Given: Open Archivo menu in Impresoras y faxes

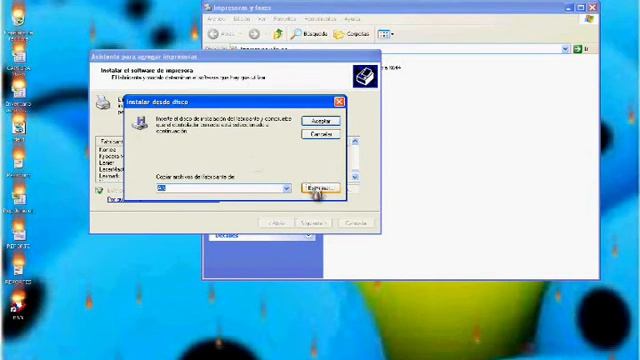Looking at the screenshot, I should point(216,19).
